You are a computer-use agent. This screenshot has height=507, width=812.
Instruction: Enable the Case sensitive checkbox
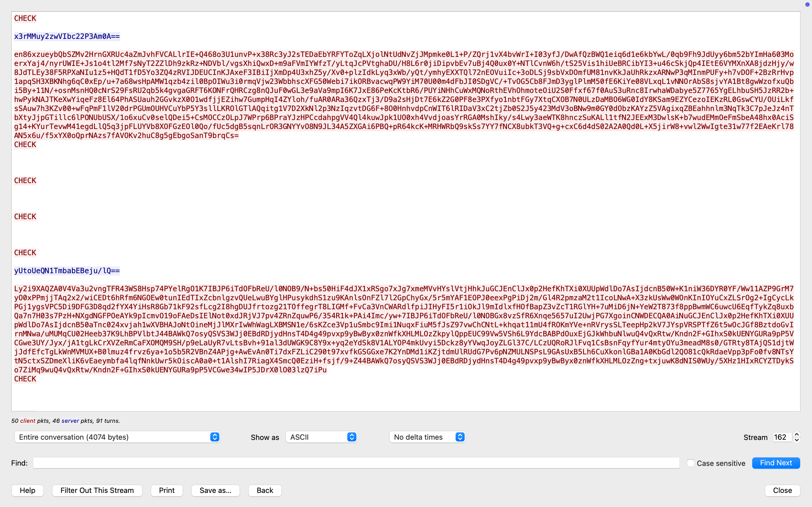[690, 463]
